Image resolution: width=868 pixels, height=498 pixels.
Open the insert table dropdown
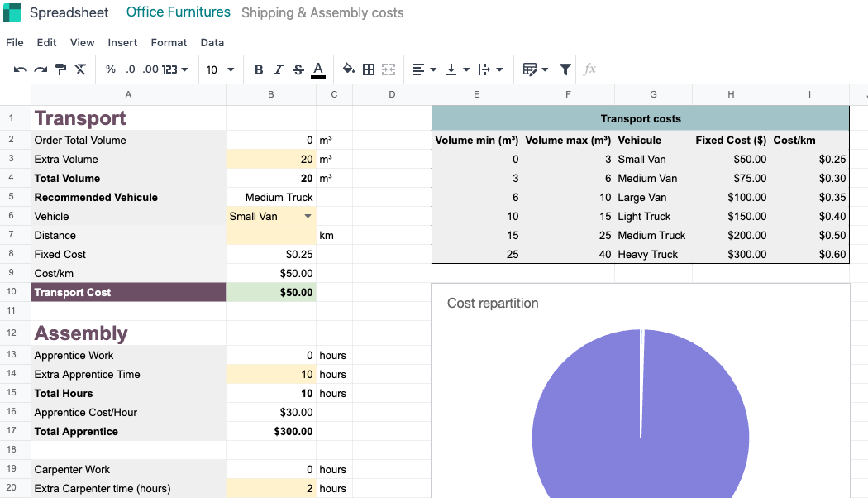[536, 69]
